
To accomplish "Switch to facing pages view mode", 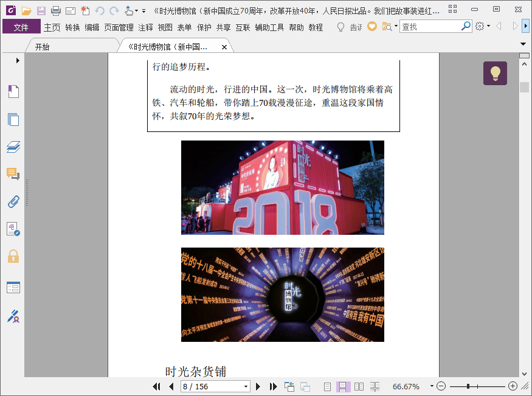I will 359,386.
